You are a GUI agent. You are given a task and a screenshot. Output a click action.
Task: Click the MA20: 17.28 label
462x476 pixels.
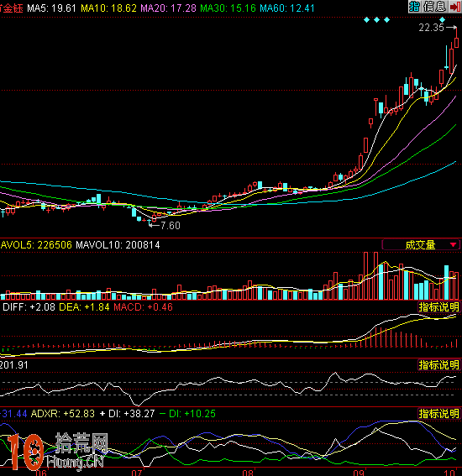pyautogui.click(x=168, y=8)
